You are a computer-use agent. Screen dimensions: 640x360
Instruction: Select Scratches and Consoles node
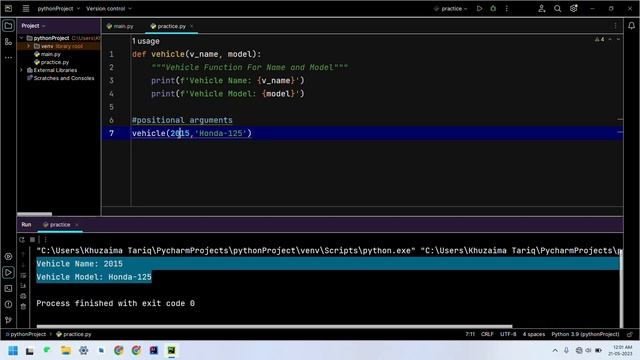pos(64,78)
